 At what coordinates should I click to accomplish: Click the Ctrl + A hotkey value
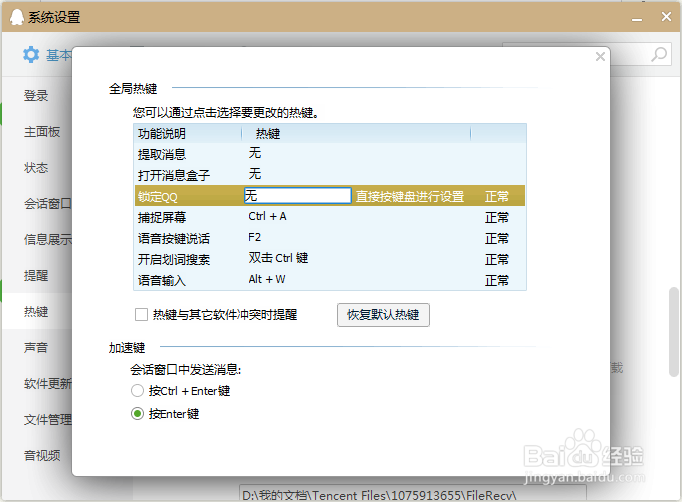click(x=267, y=216)
